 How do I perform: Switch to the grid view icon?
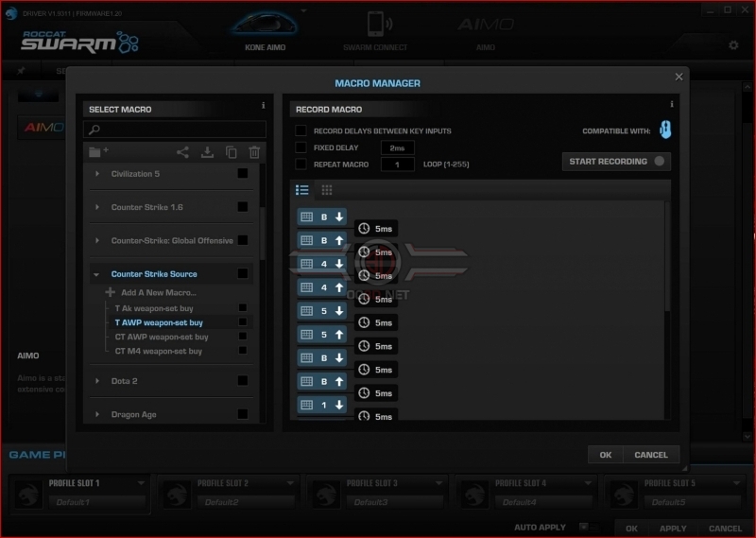[327, 190]
